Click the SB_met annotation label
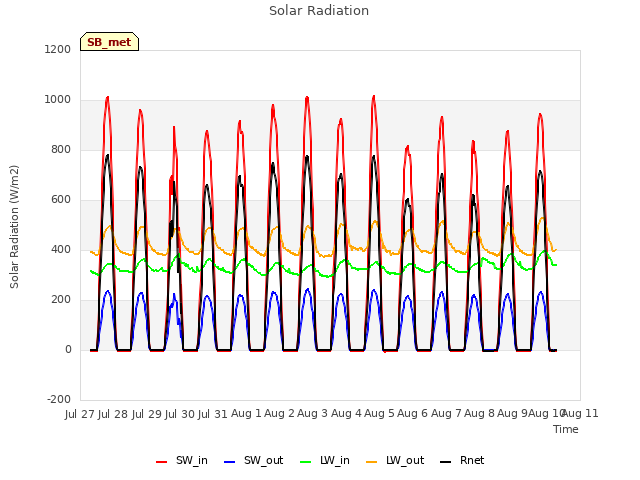640x480 pixels. coord(109,42)
